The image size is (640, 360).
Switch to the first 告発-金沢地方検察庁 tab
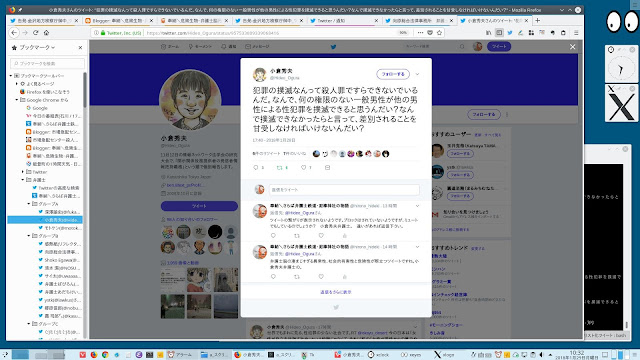(x=44, y=20)
